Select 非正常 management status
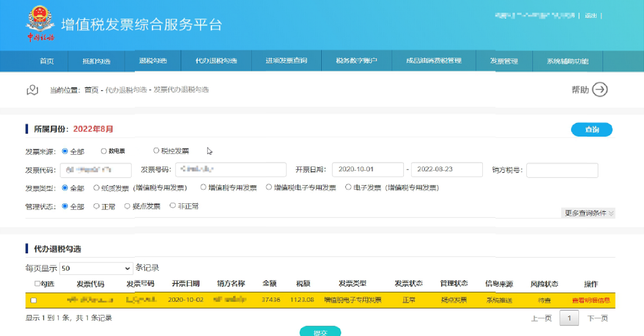The height and width of the screenshot is (336, 644). point(173,206)
